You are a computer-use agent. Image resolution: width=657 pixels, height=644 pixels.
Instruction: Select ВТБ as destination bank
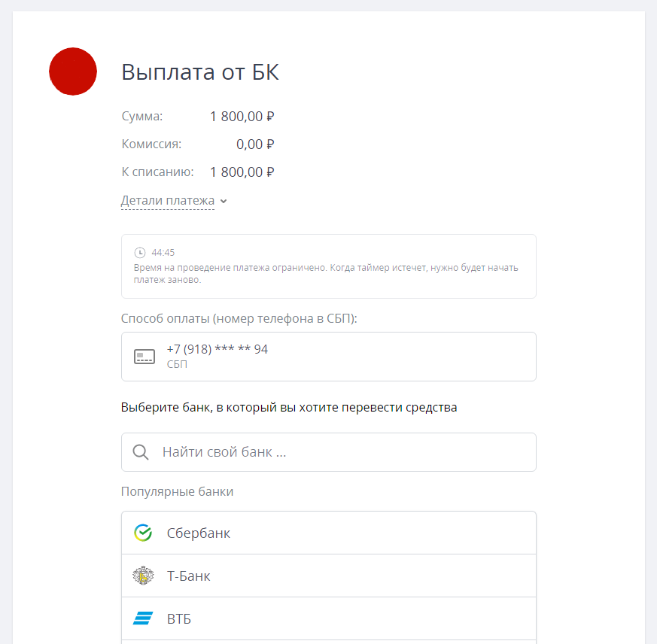pos(180,618)
